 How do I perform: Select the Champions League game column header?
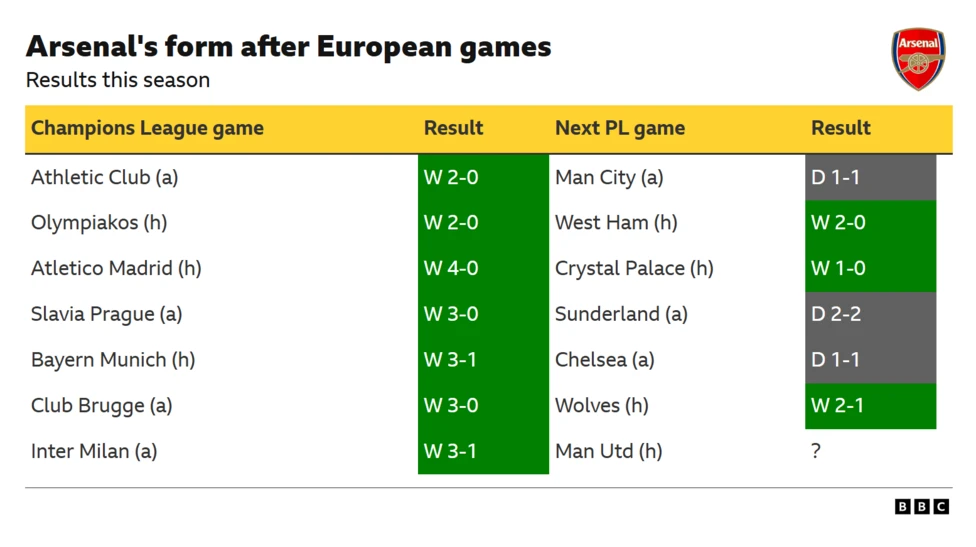pyautogui.click(x=147, y=128)
